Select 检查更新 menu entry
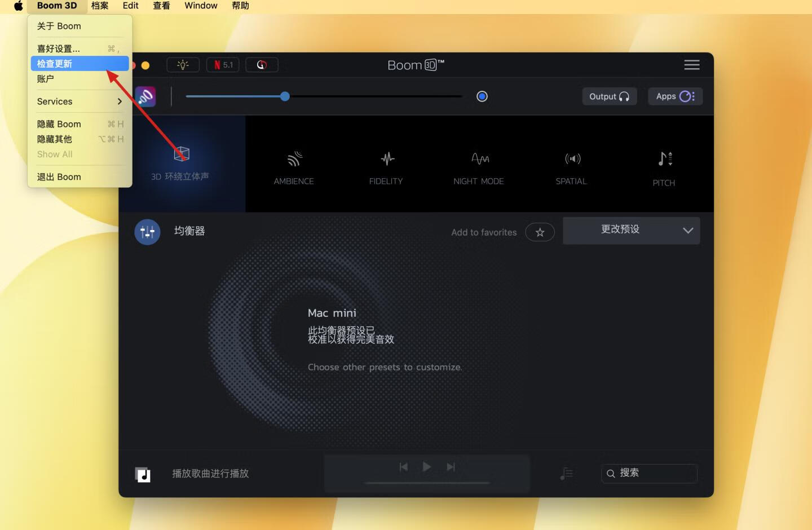 click(80, 64)
